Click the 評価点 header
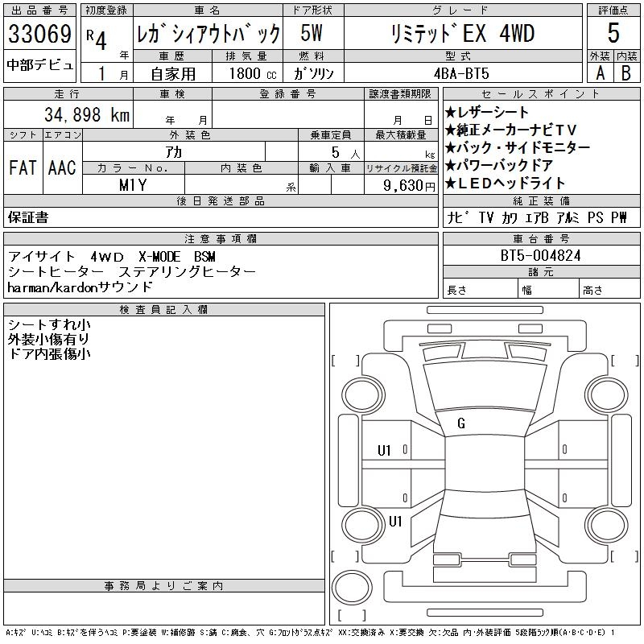The width and height of the screenshot is (644, 644). (x=613, y=10)
